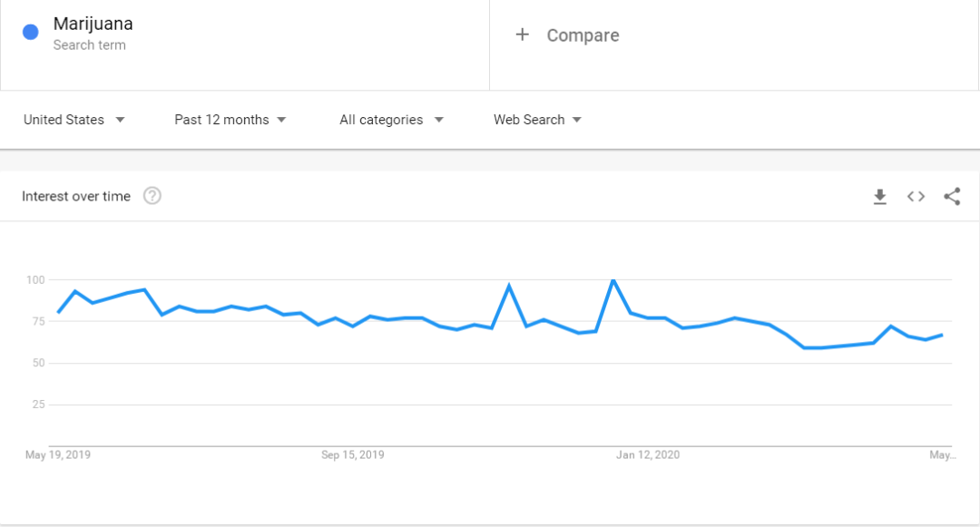Add a Compare search term

pos(583,35)
